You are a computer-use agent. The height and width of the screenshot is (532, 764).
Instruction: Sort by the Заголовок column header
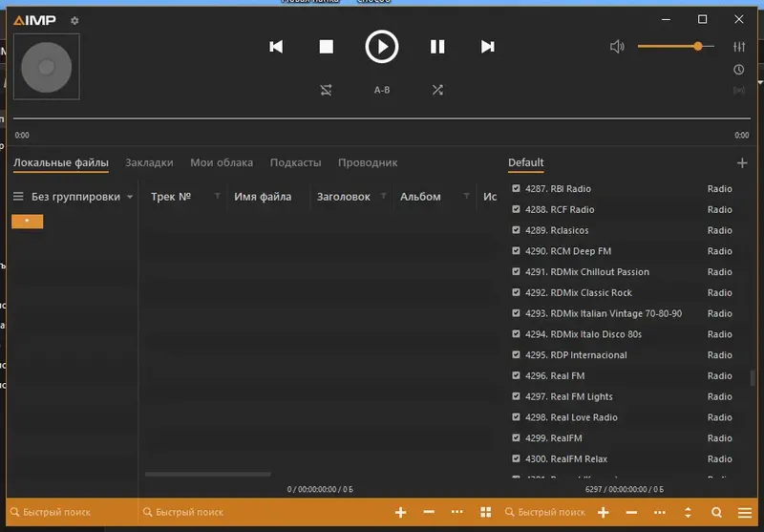point(344,197)
